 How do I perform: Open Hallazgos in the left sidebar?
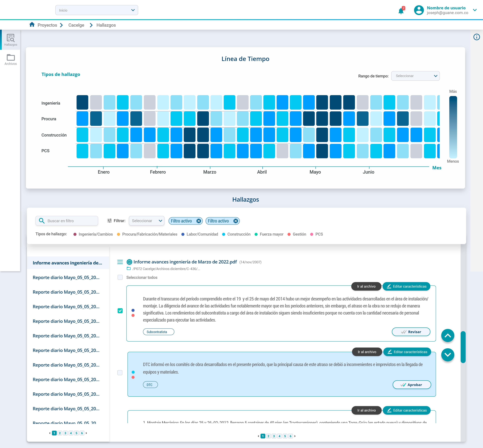pyautogui.click(x=11, y=40)
